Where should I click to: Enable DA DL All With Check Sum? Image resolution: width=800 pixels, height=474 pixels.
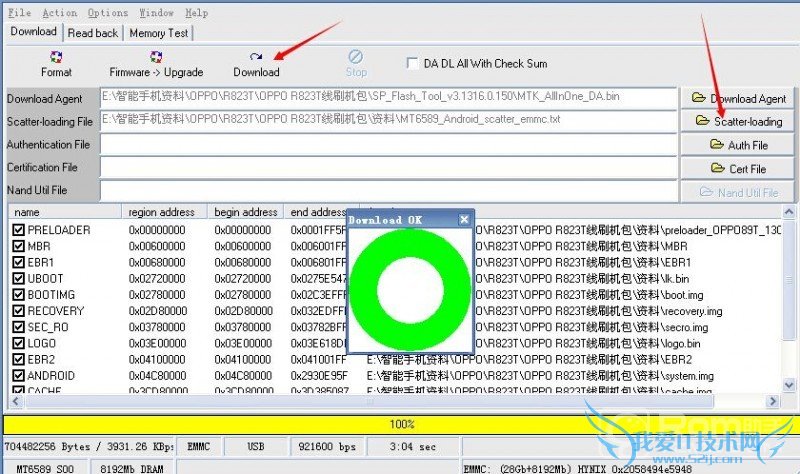point(412,63)
